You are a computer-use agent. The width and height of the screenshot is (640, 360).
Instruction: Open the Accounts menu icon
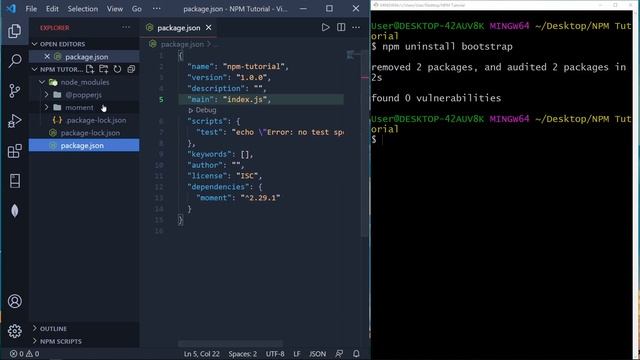click(15, 301)
